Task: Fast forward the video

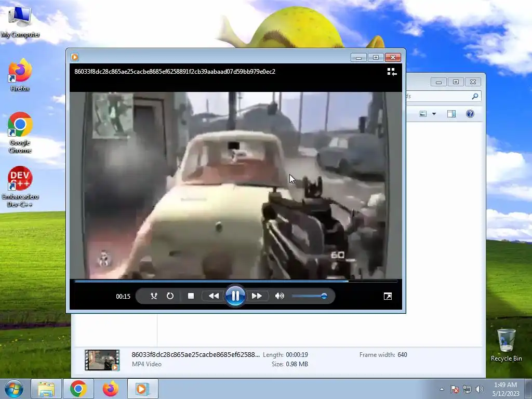Action: pos(257,296)
